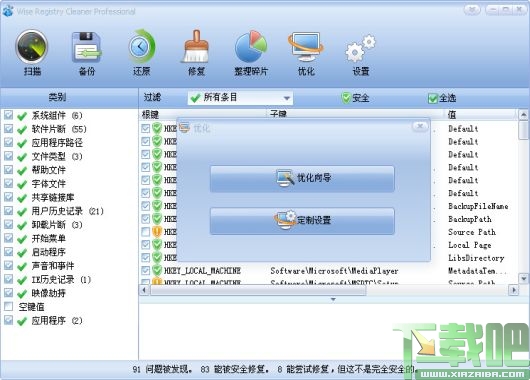
Task: Toggle checkbox of Software\Microsoft\MediaPlayer row
Action: pyautogui.click(x=146, y=270)
